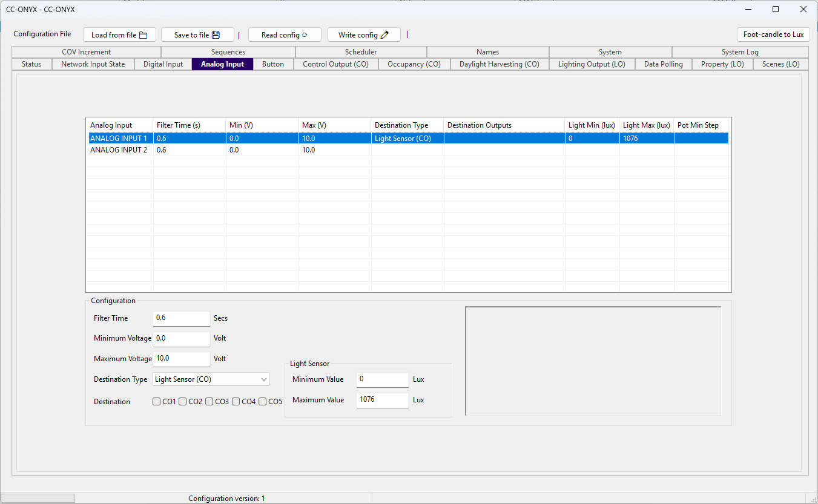This screenshot has width=818, height=504.
Task: Click the pencil icon on Write config
Action: pos(384,35)
